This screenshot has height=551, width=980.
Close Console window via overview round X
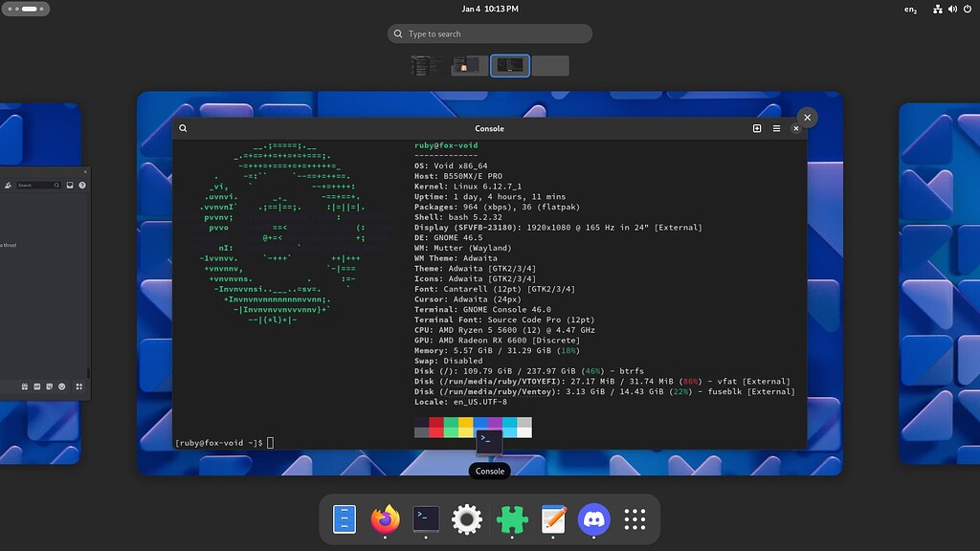point(808,118)
